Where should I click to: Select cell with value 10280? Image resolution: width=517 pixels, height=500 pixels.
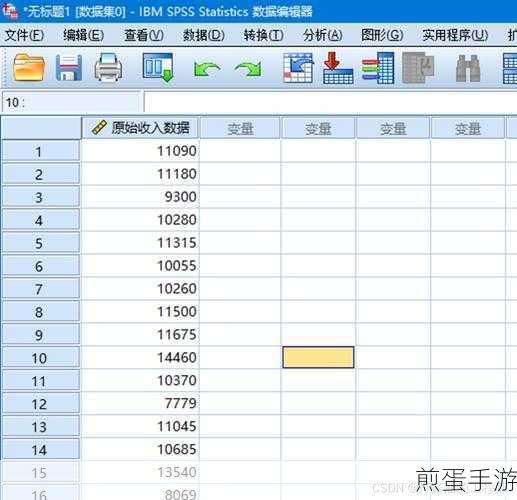point(140,220)
